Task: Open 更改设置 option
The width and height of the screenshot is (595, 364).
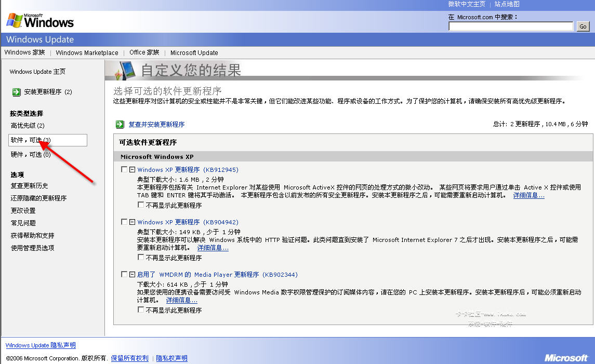Action: (x=23, y=211)
